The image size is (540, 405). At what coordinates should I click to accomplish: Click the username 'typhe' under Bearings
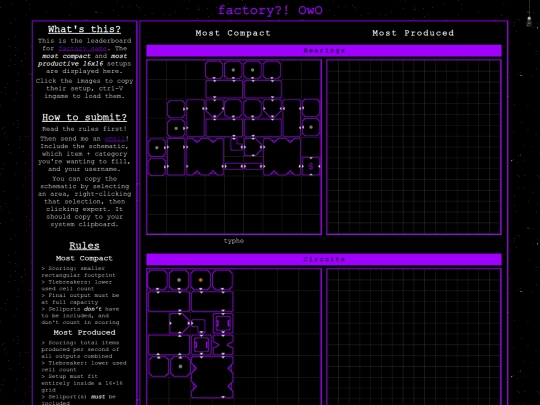234,241
